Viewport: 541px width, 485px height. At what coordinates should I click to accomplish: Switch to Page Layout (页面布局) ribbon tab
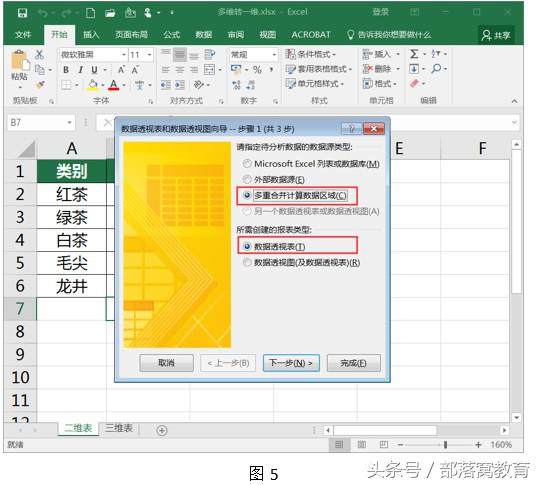click(x=131, y=35)
